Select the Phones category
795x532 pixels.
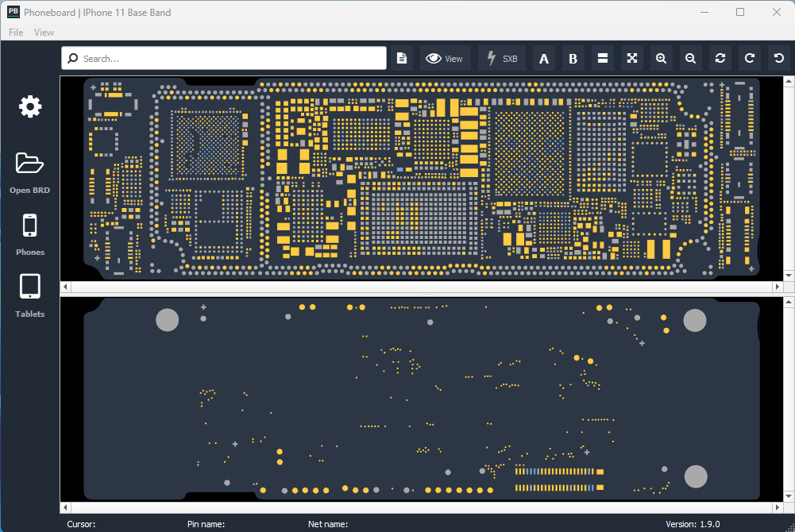29,236
